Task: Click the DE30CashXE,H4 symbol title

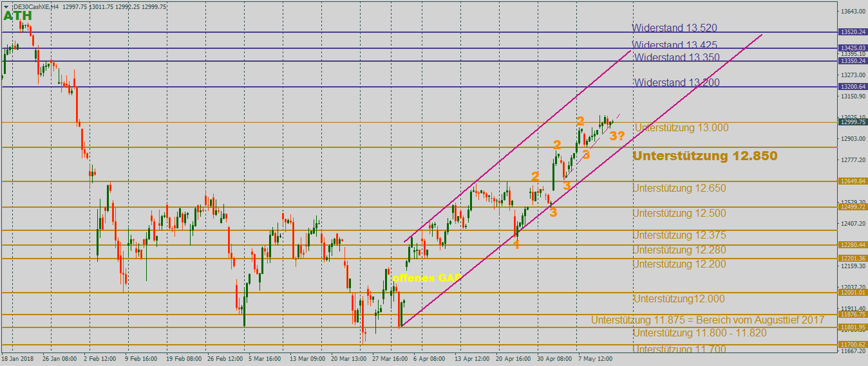Action: pos(35,6)
